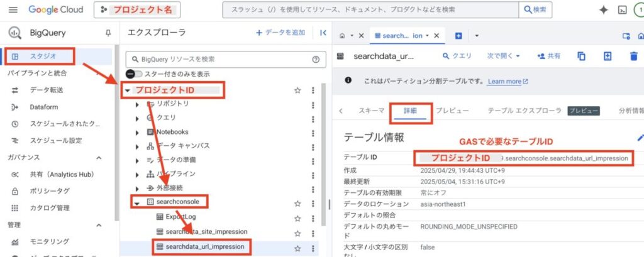Open the main navigation hamburger menu
This screenshot has width=644, height=257.
tap(13, 10)
